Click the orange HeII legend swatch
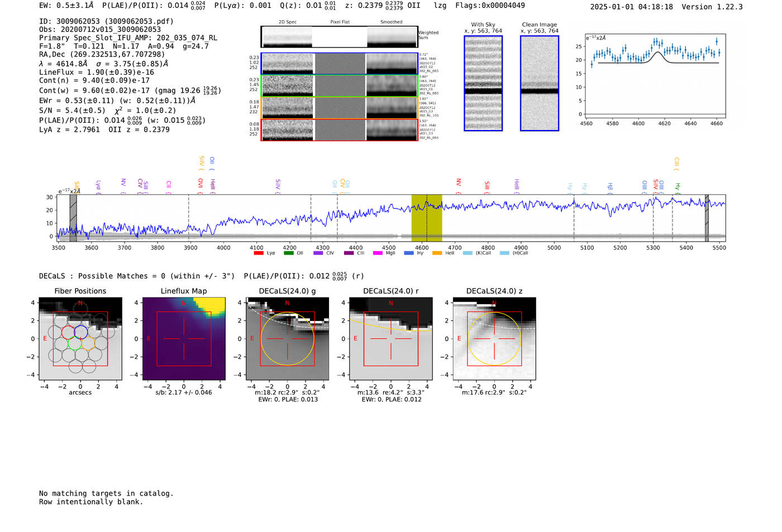782x532 pixels. (437, 253)
